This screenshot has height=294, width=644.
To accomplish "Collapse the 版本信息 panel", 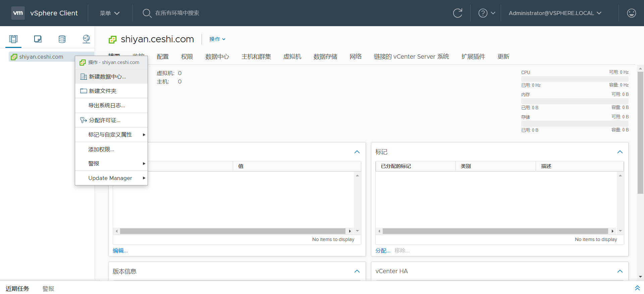I will pos(357,271).
